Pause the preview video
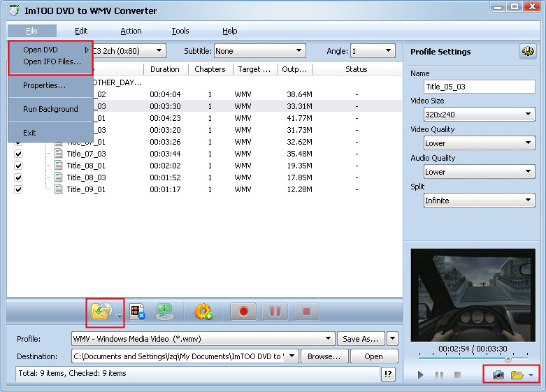 click(439, 375)
